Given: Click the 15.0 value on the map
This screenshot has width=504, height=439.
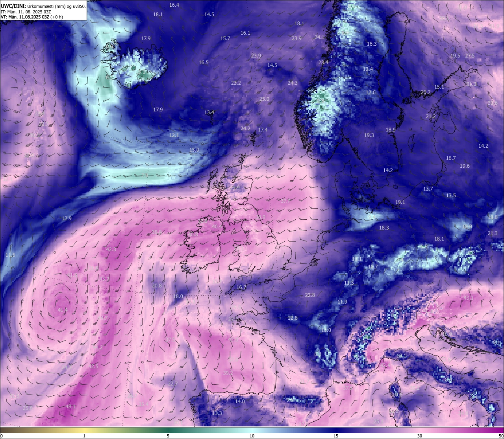Looking at the screenshot, I should click(x=194, y=150).
